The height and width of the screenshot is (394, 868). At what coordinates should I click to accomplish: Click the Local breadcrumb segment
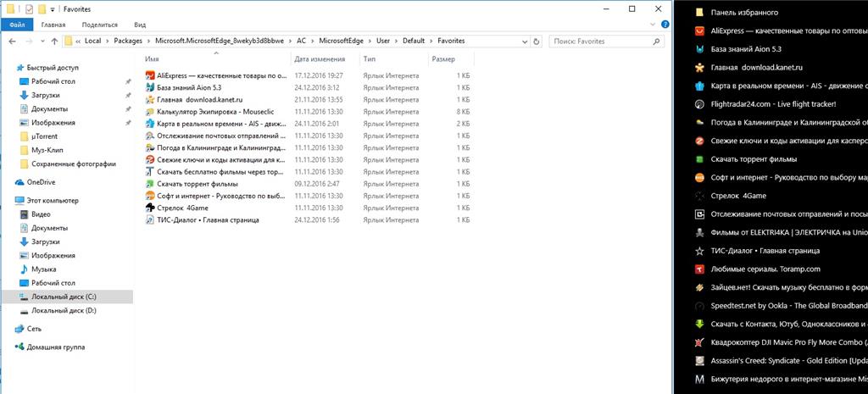click(92, 41)
